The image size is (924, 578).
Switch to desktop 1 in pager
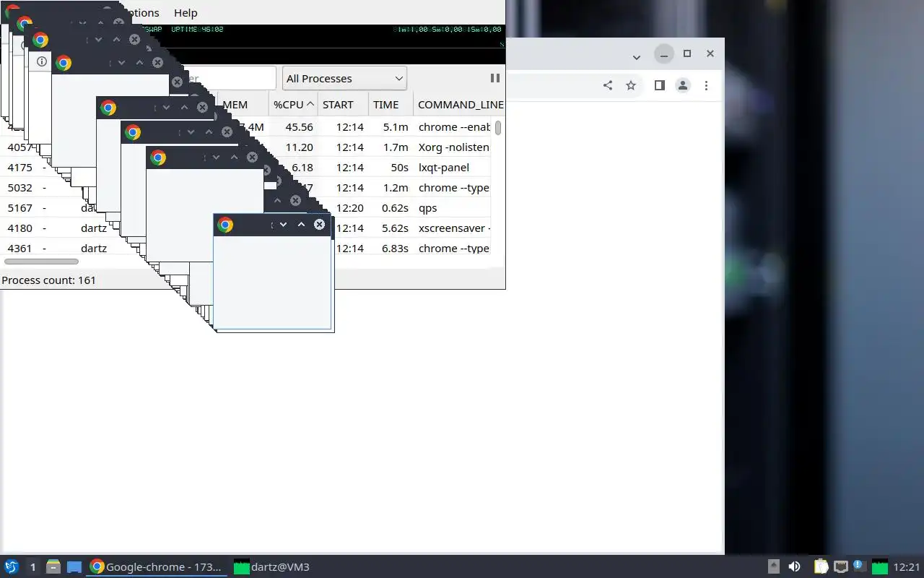click(32, 566)
